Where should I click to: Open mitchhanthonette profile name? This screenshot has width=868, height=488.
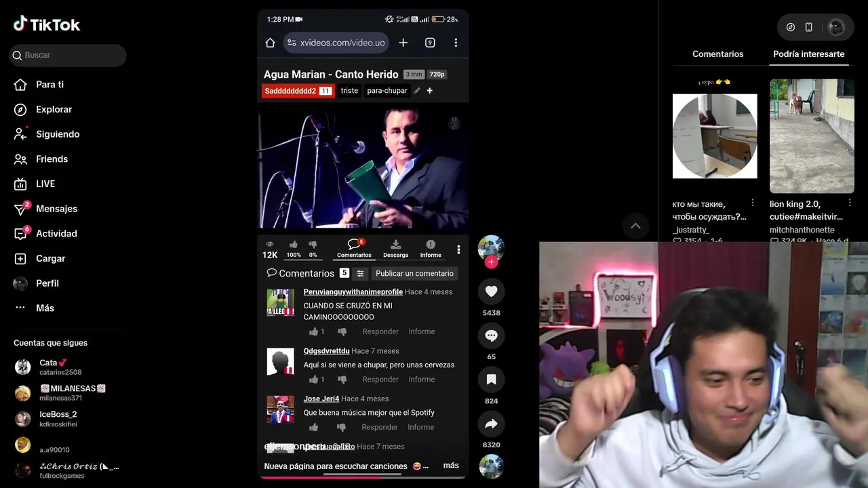click(x=802, y=230)
